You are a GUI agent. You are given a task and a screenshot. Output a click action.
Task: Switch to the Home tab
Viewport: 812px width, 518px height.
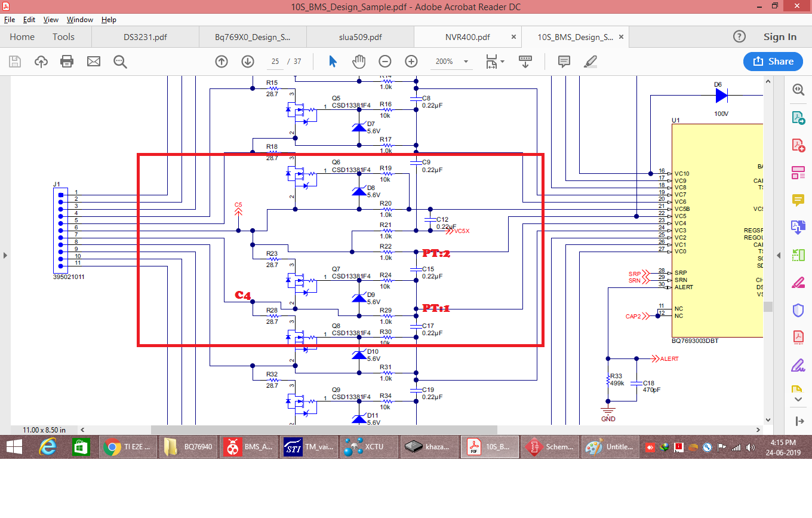pos(22,36)
